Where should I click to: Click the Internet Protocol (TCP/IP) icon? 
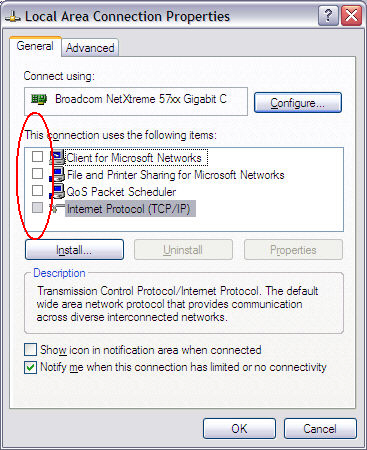point(57,209)
